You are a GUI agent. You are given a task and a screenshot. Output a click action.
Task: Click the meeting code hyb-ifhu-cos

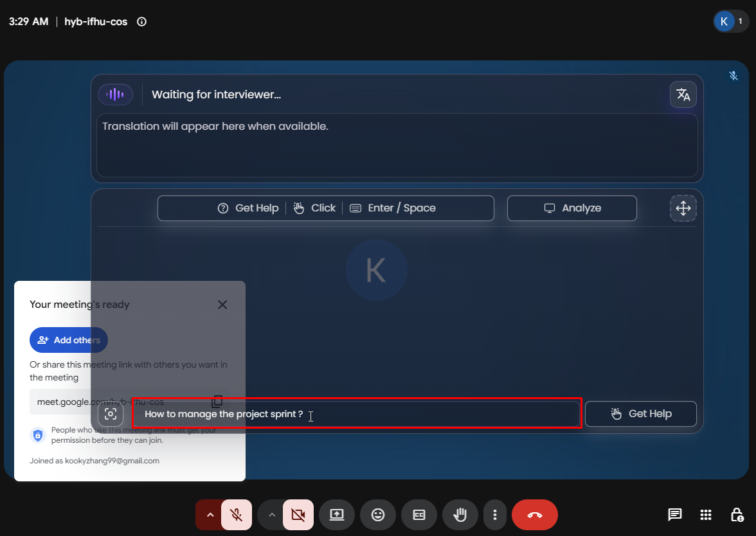96,22
